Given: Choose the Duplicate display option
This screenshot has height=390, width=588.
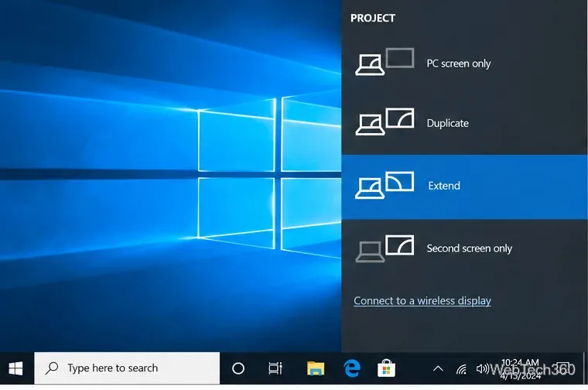Looking at the screenshot, I should pyautogui.click(x=464, y=123).
